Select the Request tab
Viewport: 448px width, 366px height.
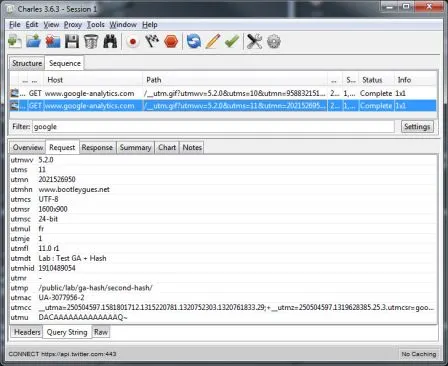(x=62, y=147)
